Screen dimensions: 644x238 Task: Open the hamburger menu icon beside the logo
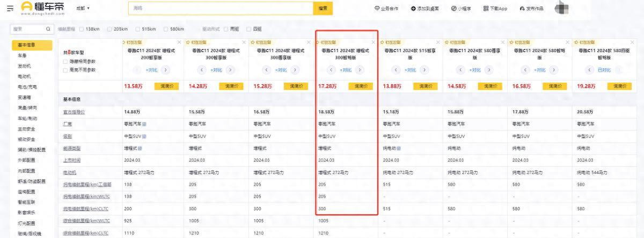[x=10, y=9]
